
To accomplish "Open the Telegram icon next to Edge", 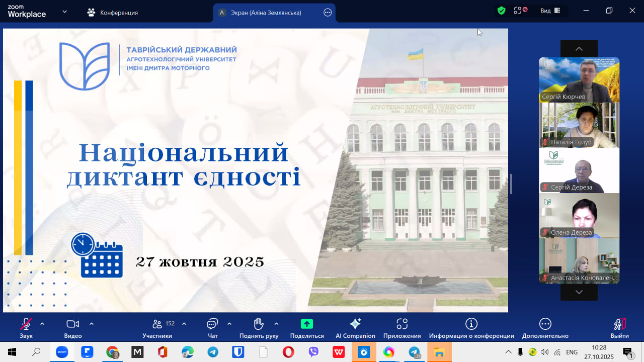I will click(213, 352).
